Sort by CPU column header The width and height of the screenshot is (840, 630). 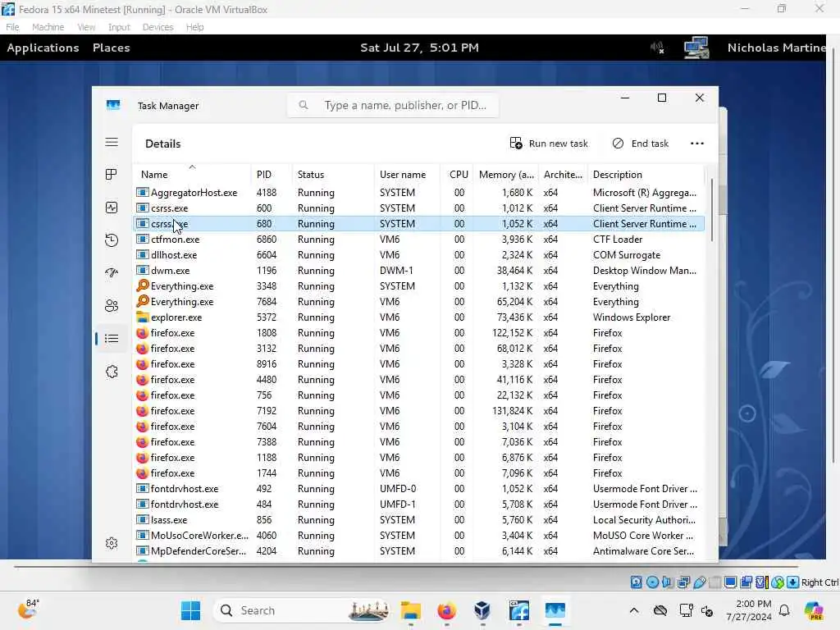click(x=457, y=175)
